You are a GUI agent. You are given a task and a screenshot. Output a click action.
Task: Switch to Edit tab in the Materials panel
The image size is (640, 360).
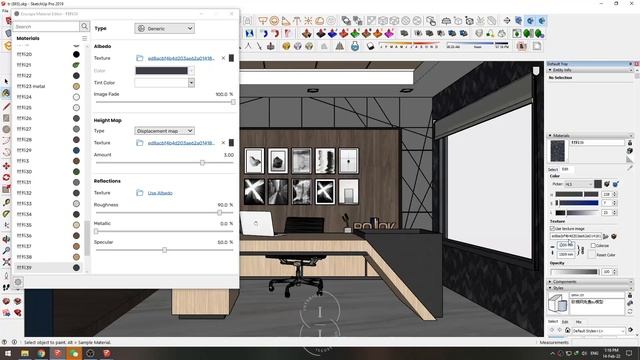pos(565,169)
